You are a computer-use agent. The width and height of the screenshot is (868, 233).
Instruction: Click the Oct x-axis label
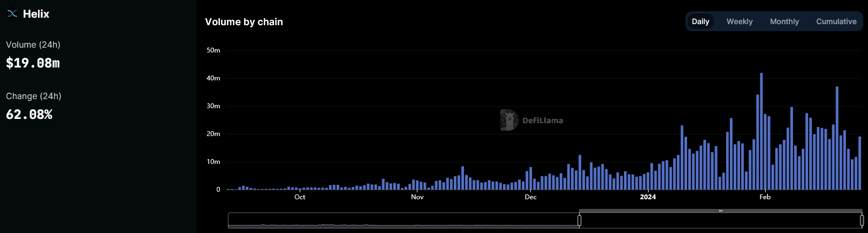coord(300,197)
